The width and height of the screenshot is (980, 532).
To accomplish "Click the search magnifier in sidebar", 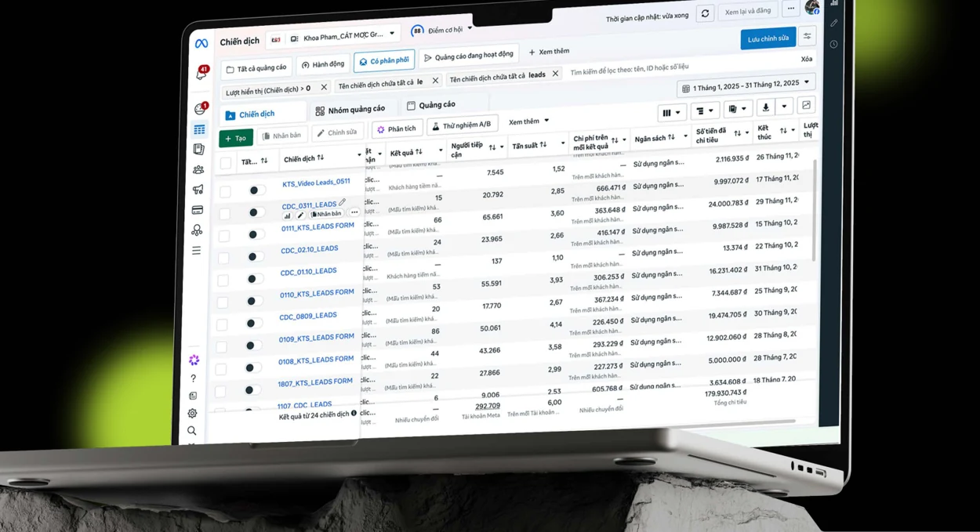I will click(x=191, y=430).
